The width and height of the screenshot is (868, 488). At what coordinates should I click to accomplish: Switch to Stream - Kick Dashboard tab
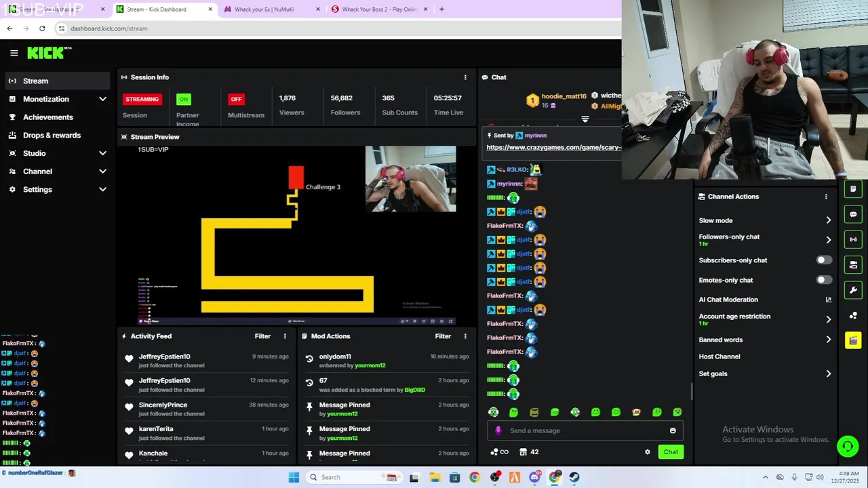[164, 9]
